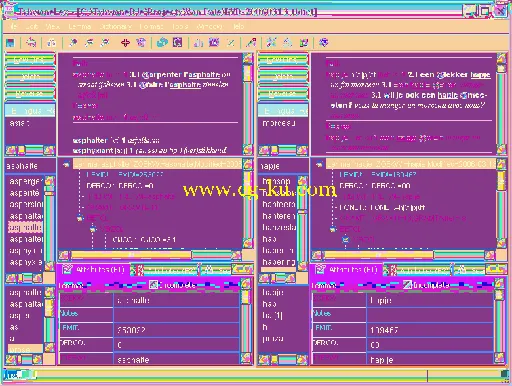
Task: Switch to Attributes (F2) tab in left pane
Action: click(x=166, y=269)
